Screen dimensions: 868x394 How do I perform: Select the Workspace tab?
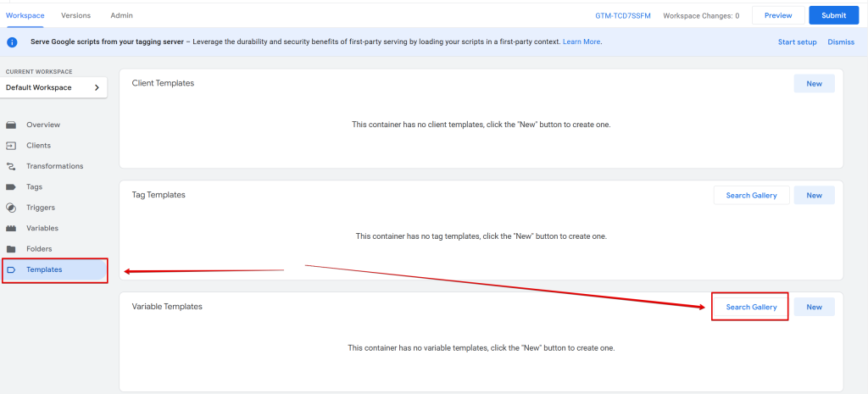coord(24,15)
